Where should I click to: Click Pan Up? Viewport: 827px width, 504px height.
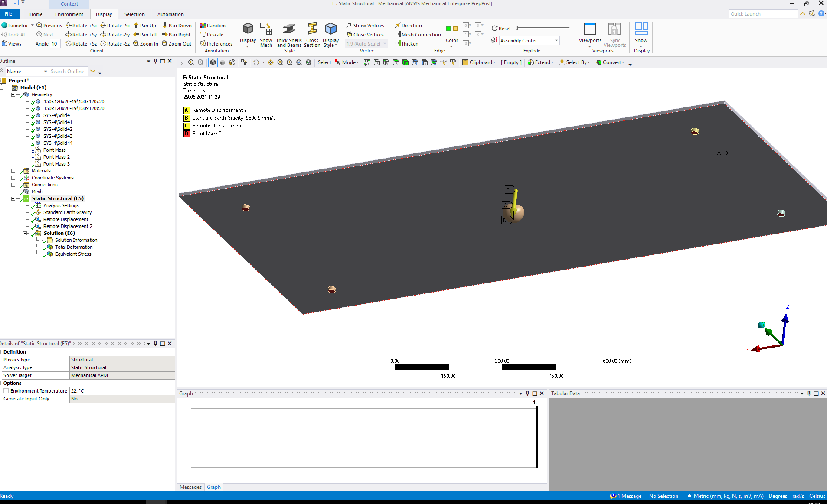tap(145, 26)
